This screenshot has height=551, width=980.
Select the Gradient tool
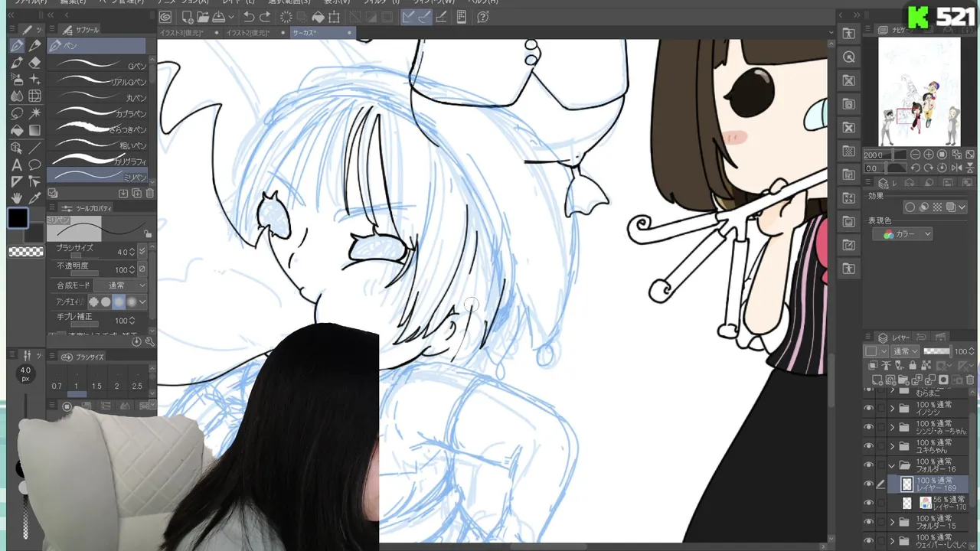pos(34,130)
